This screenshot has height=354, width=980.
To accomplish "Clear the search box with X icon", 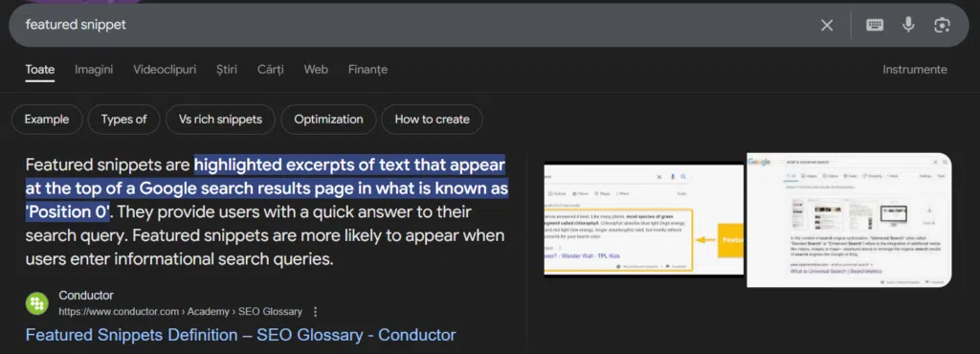I will click(826, 25).
